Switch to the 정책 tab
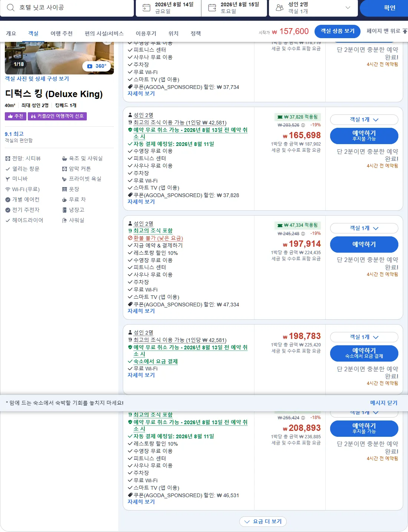This screenshot has height=532, width=408. tap(196, 33)
